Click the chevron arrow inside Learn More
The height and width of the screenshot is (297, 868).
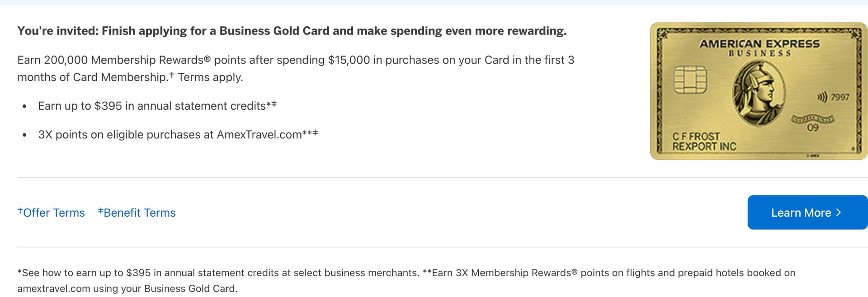tap(839, 213)
